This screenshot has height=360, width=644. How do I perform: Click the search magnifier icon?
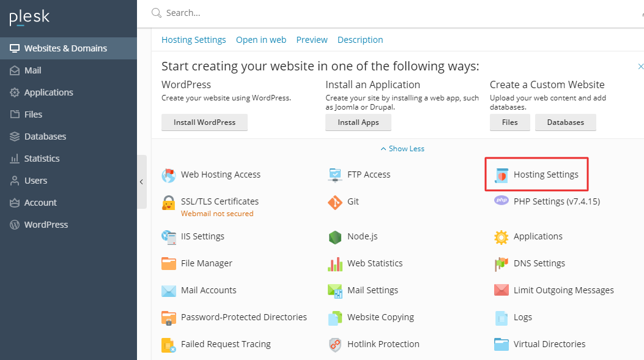click(156, 13)
